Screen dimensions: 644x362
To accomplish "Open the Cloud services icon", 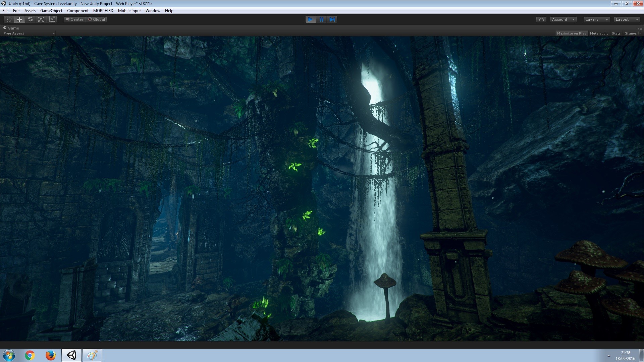I will 541,19.
